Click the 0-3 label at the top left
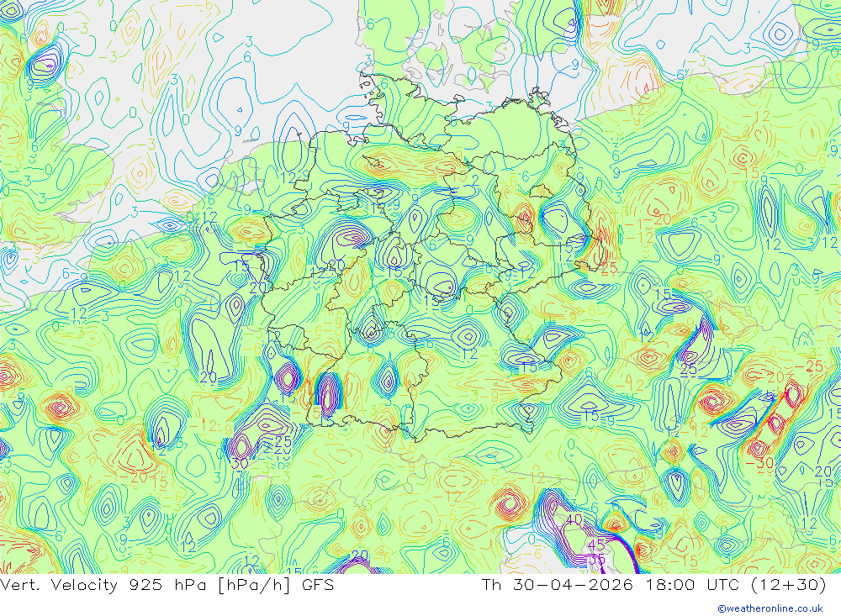This screenshot has height=616, width=841. [x=72, y=29]
